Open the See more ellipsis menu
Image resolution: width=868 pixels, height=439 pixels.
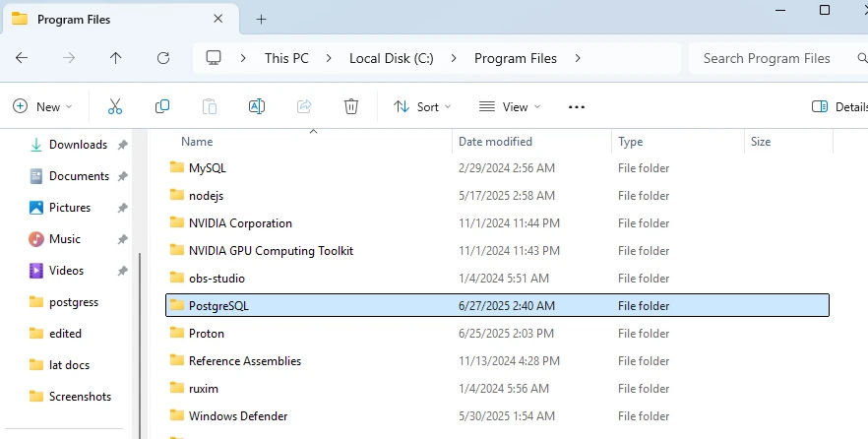tap(577, 107)
